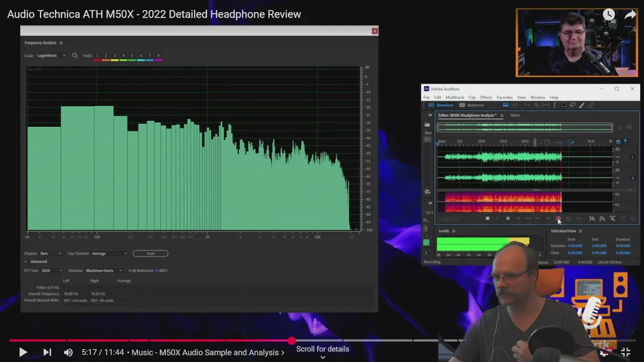Image resolution: width=644 pixels, height=362 pixels.
Task: Pause recording in Audition transport
Action: pyautogui.click(x=508, y=218)
